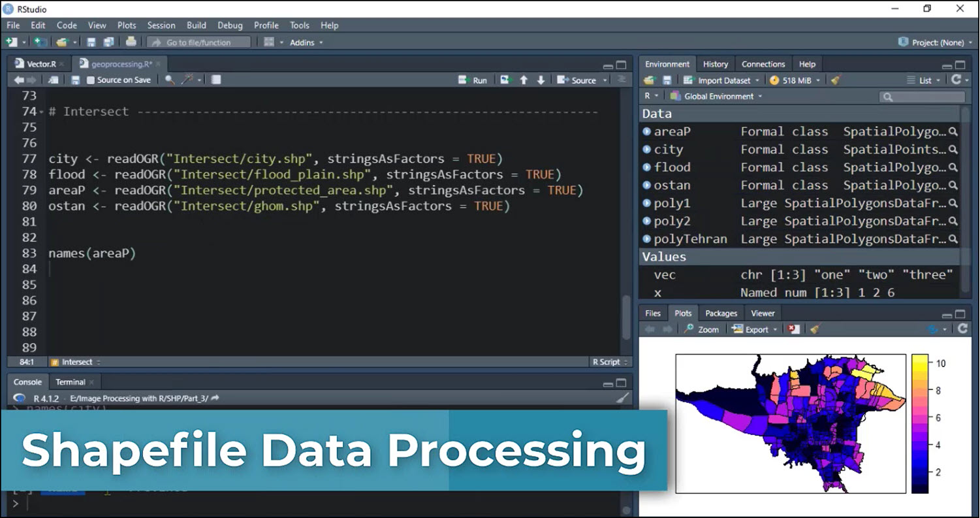Click the Source button in editor toolbar
Image resolution: width=980 pixels, height=518 pixels.
click(x=577, y=80)
